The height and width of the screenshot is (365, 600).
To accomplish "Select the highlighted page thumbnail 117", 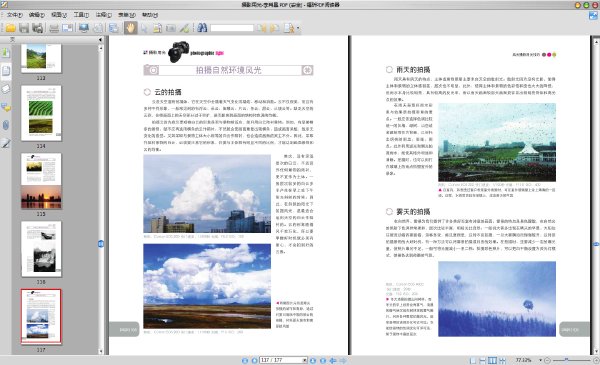I will [x=41, y=317].
